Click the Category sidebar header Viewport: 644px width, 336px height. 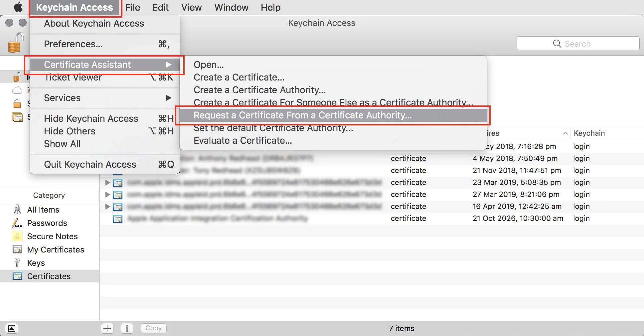point(49,195)
